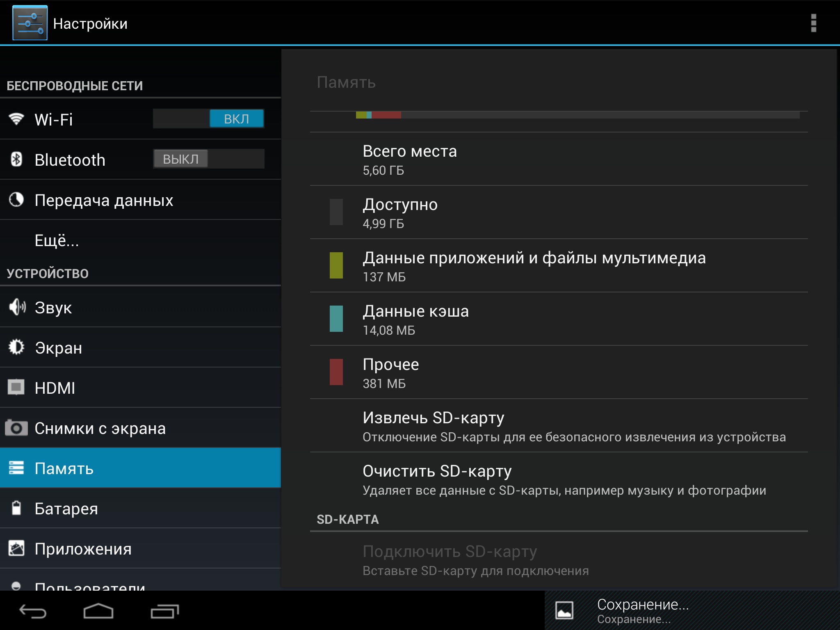This screenshot has width=840, height=630.
Task: Open Передача данных settings
Action: pyautogui.click(x=104, y=200)
